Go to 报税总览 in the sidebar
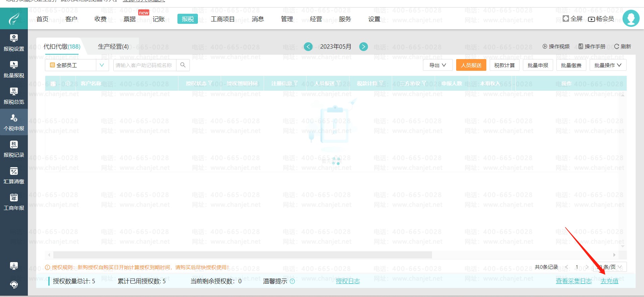This screenshot has width=644, height=297. 14,96
